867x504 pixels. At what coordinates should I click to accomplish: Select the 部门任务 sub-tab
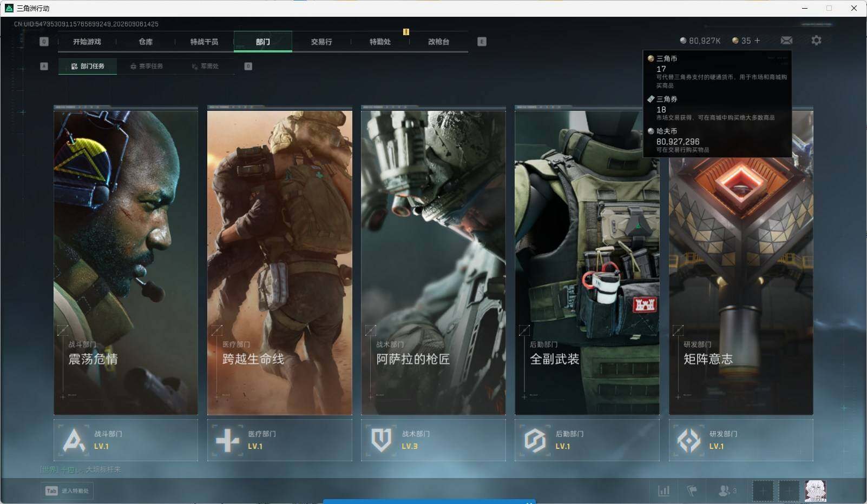coord(88,66)
